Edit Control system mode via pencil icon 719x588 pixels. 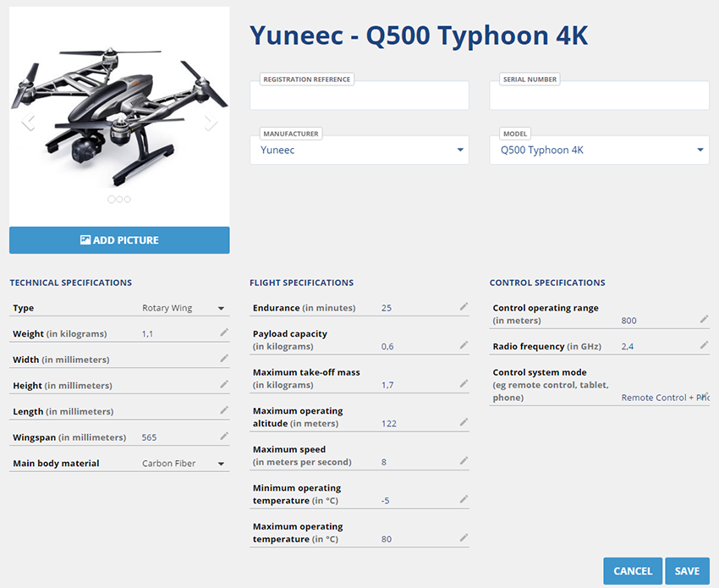[x=705, y=396]
